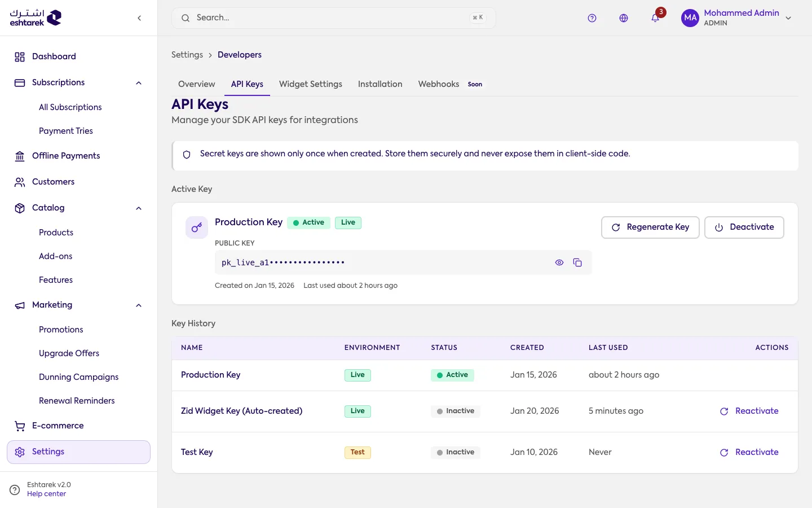Click the shield icon in the notice
The height and width of the screenshot is (508, 812).
click(187, 154)
